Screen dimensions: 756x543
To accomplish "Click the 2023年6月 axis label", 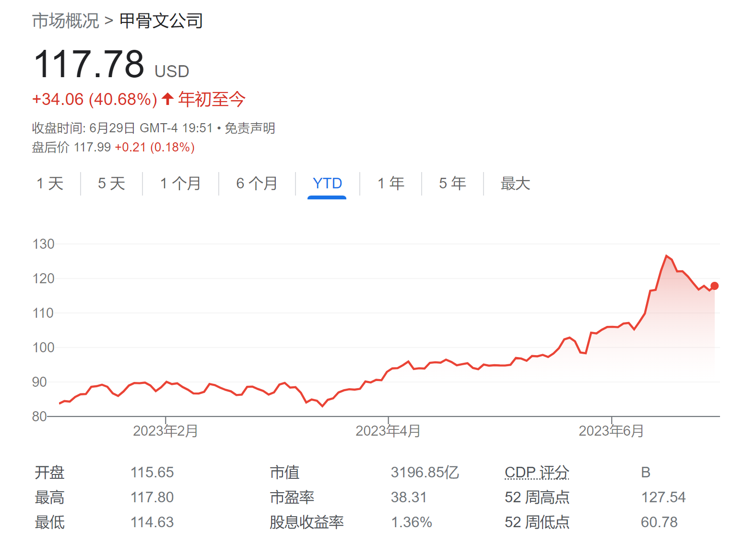I will pyautogui.click(x=611, y=431).
